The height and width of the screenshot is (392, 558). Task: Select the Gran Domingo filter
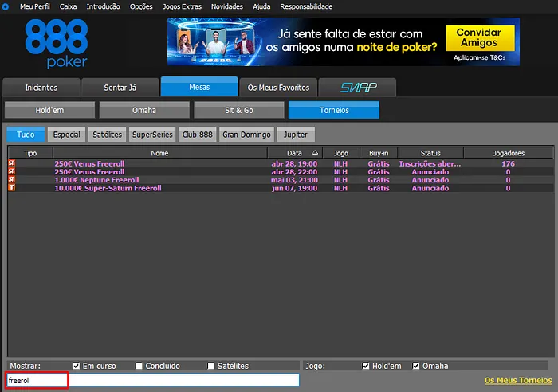[x=246, y=135]
